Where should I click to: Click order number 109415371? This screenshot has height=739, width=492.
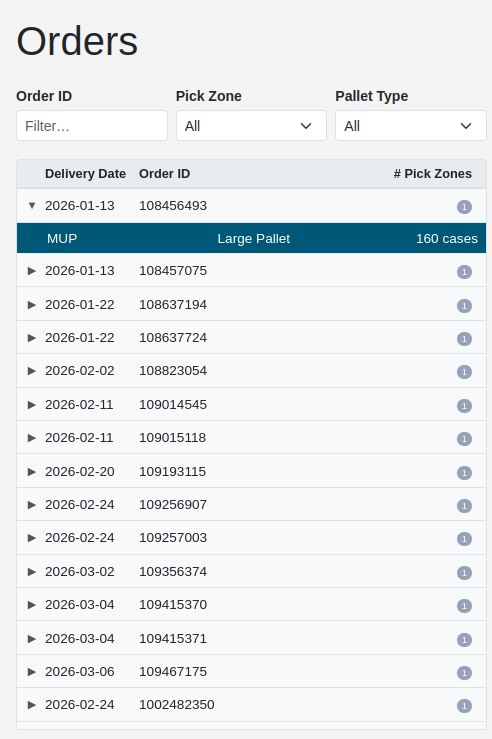tap(173, 638)
